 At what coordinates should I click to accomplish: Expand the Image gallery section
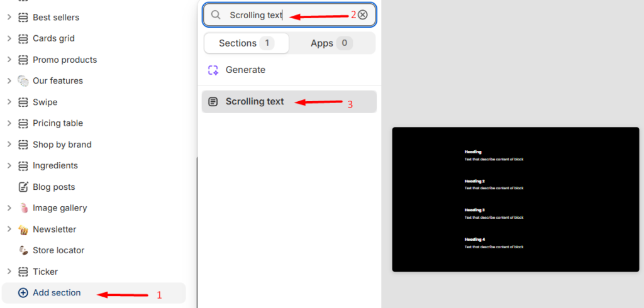(9, 208)
